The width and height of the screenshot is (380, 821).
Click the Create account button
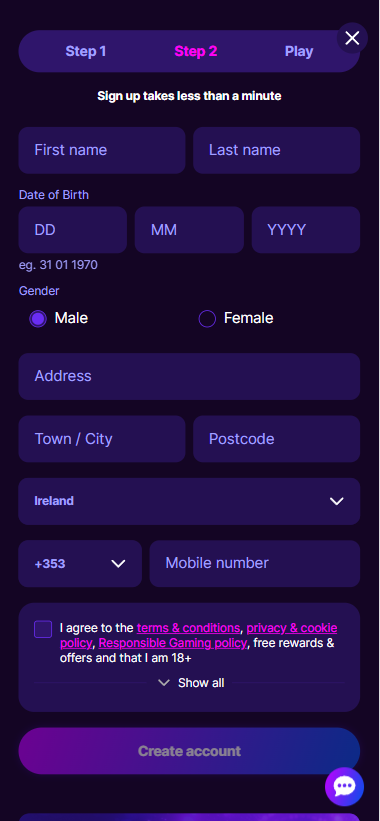189,751
